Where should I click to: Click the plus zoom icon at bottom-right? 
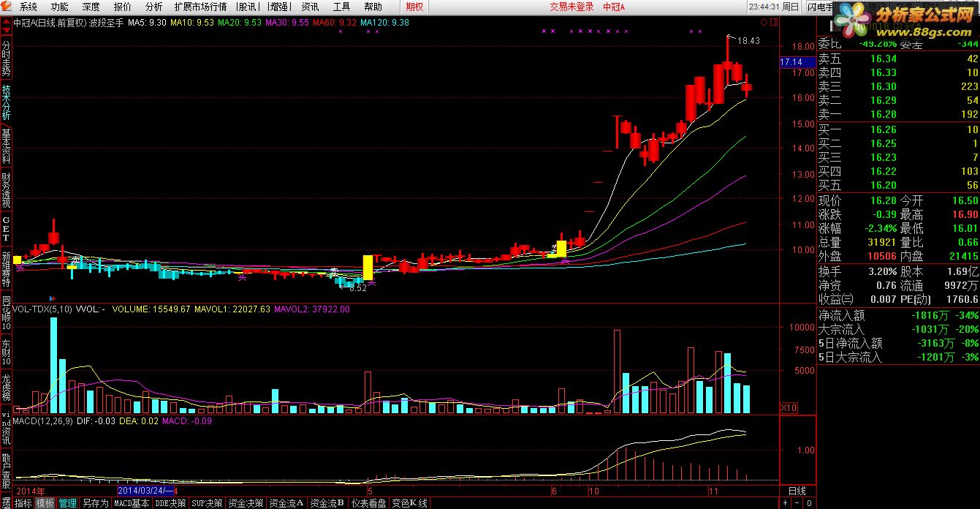[786, 504]
